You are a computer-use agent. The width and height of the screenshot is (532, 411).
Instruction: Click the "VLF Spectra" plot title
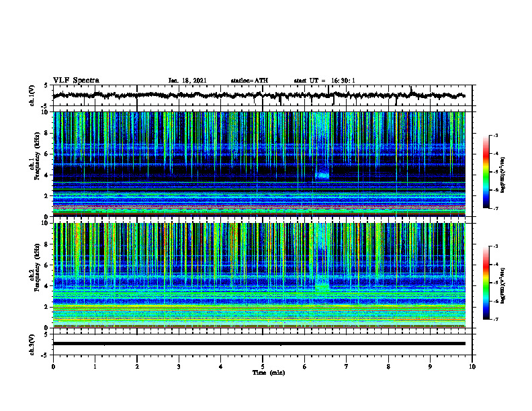click(76, 80)
